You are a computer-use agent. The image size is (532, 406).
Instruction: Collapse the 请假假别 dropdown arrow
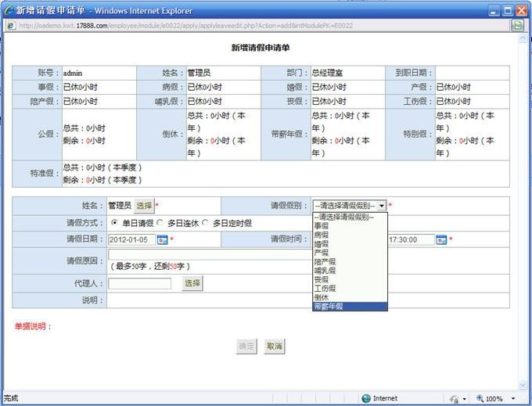(x=382, y=206)
